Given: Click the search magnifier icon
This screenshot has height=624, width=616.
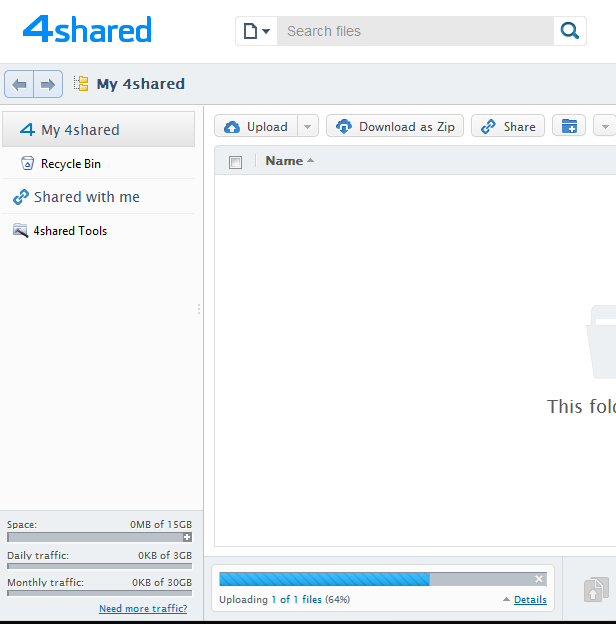Looking at the screenshot, I should (x=569, y=31).
